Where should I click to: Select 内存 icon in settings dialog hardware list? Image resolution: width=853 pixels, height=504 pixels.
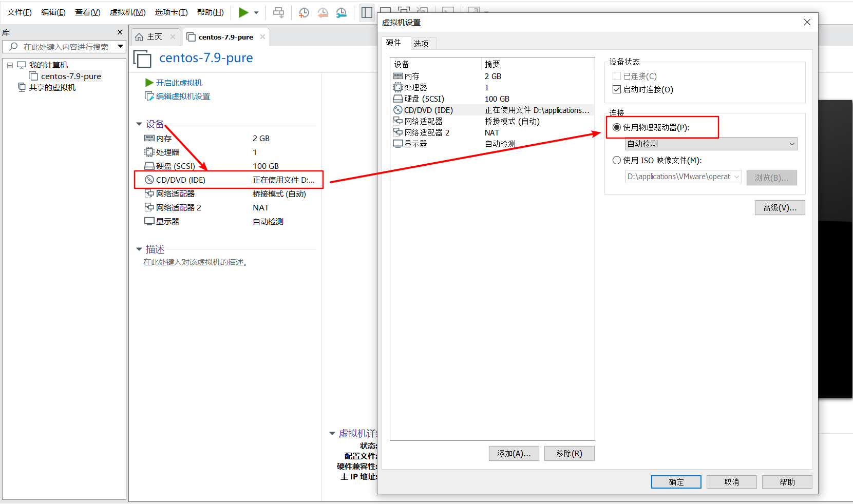tap(398, 76)
